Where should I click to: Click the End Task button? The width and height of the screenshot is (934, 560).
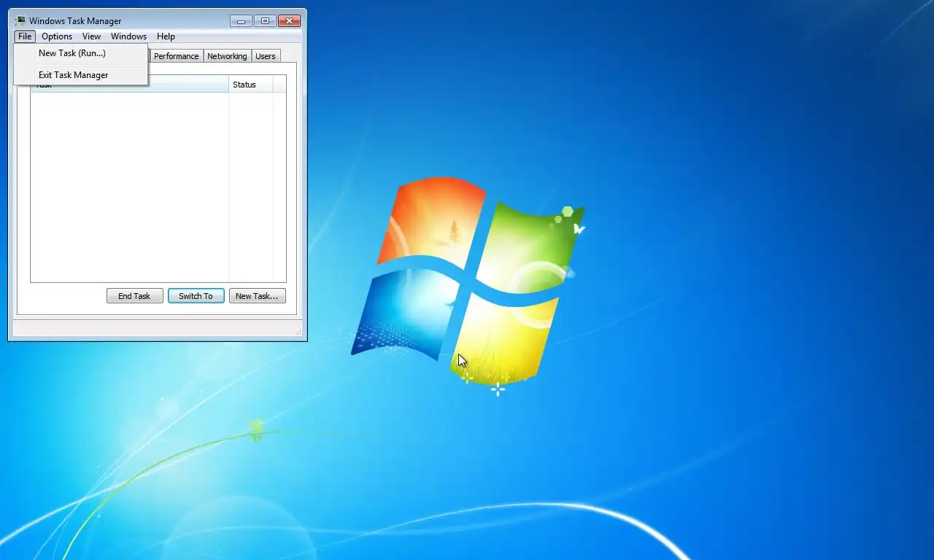pos(135,296)
